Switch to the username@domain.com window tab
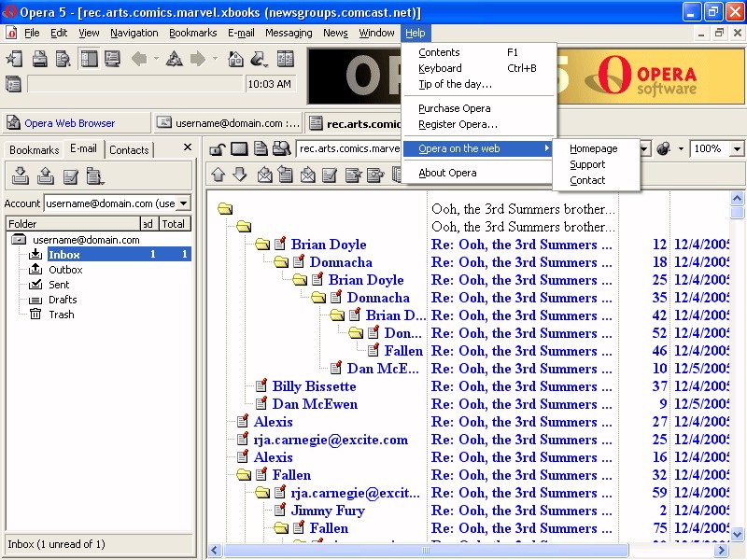The height and width of the screenshot is (560, 747). pos(229,123)
